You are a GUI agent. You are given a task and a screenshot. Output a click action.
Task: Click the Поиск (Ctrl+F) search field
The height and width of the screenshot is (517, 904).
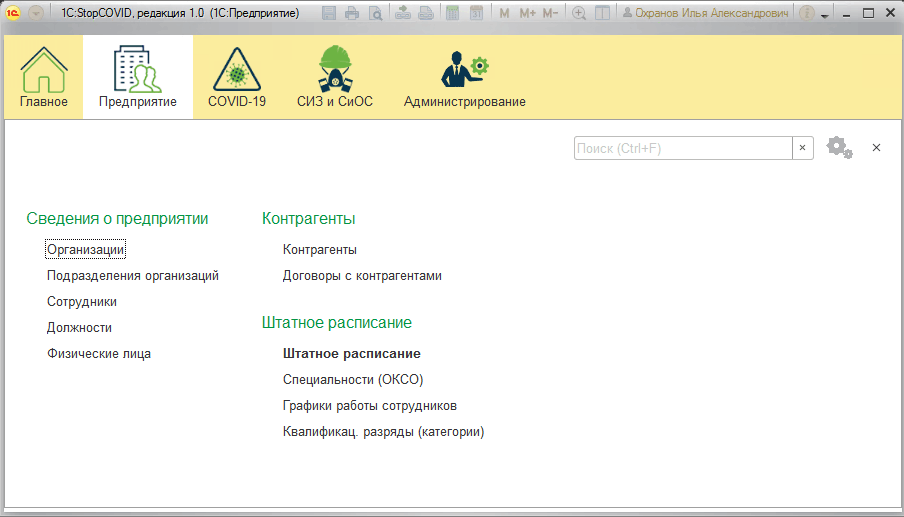[x=683, y=148]
